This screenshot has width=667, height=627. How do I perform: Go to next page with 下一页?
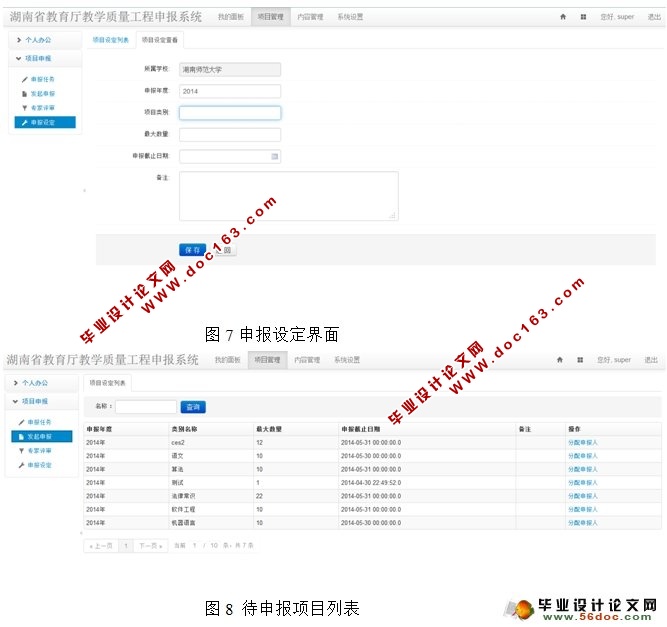(x=151, y=546)
